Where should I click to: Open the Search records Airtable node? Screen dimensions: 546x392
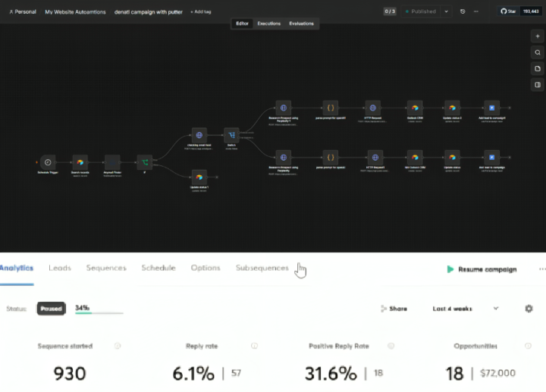(x=80, y=162)
